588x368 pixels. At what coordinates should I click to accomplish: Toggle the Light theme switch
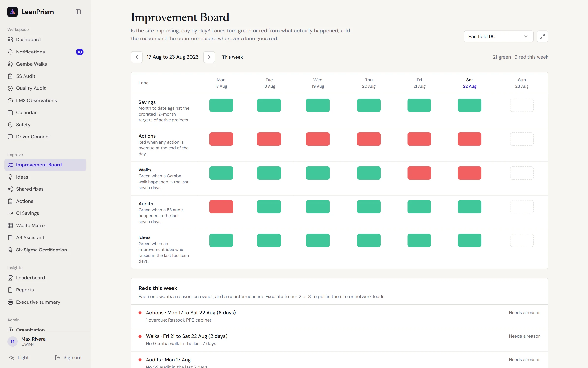(x=19, y=357)
